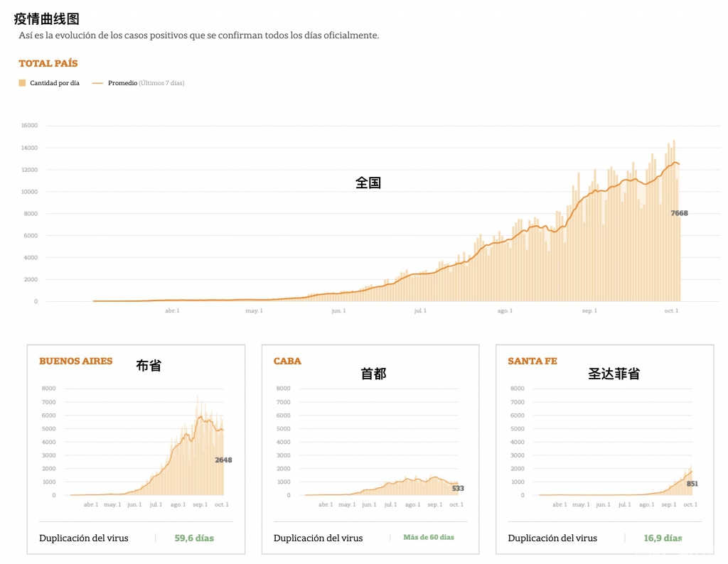Click the 16000 y-axis label on main chart

point(29,126)
